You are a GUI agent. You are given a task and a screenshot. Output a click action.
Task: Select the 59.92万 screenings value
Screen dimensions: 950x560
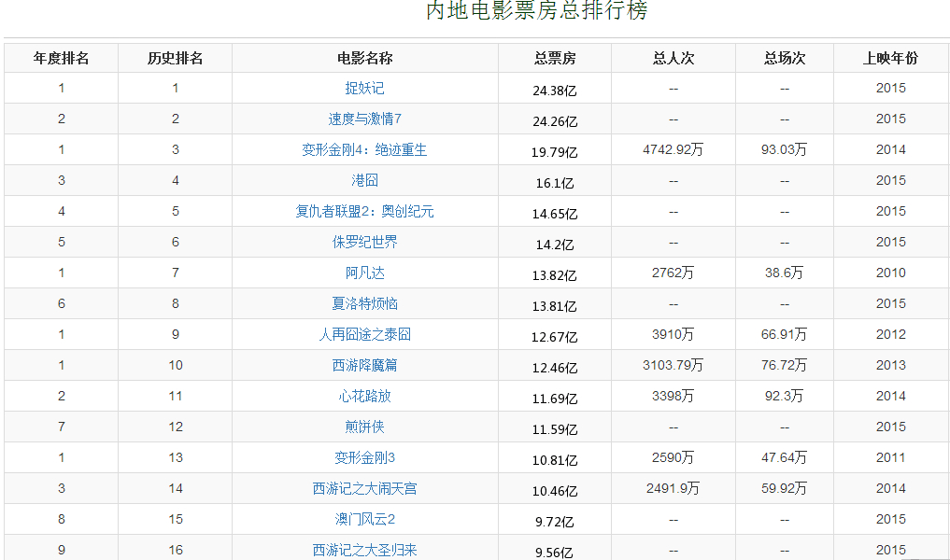[x=785, y=488]
